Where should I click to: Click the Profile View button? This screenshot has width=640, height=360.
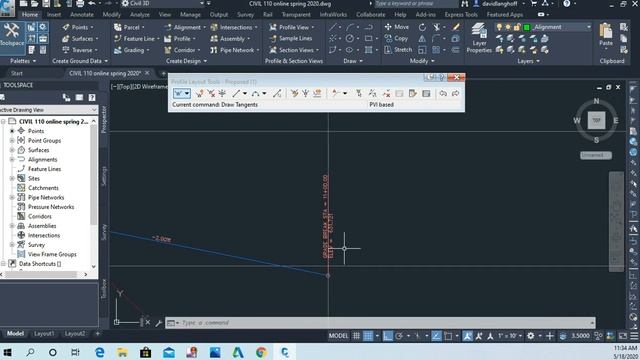click(x=292, y=27)
